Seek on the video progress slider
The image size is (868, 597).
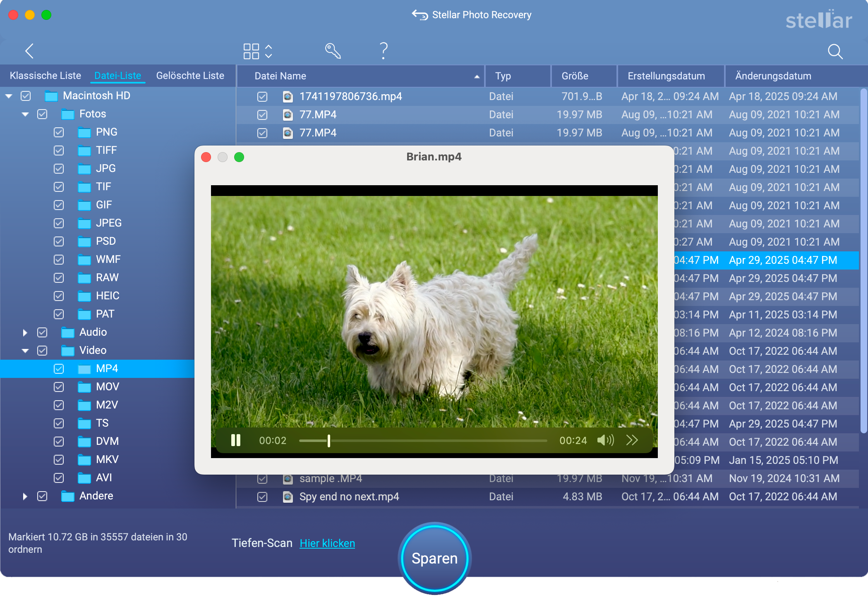click(x=423, y=441)
